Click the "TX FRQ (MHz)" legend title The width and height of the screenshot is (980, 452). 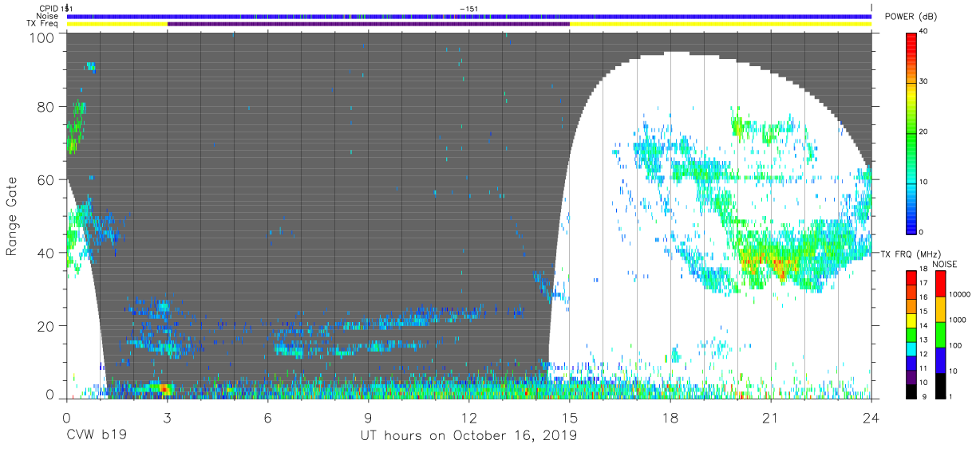click(x=911, y=254)
